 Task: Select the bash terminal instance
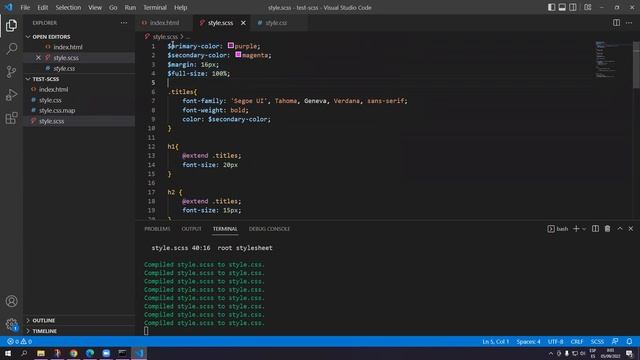(558, 229)
